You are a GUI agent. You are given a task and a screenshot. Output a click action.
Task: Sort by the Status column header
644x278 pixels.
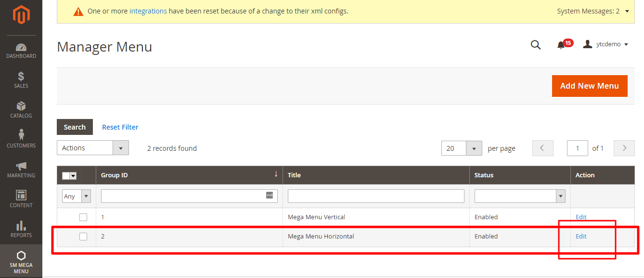tap(520, 175)
